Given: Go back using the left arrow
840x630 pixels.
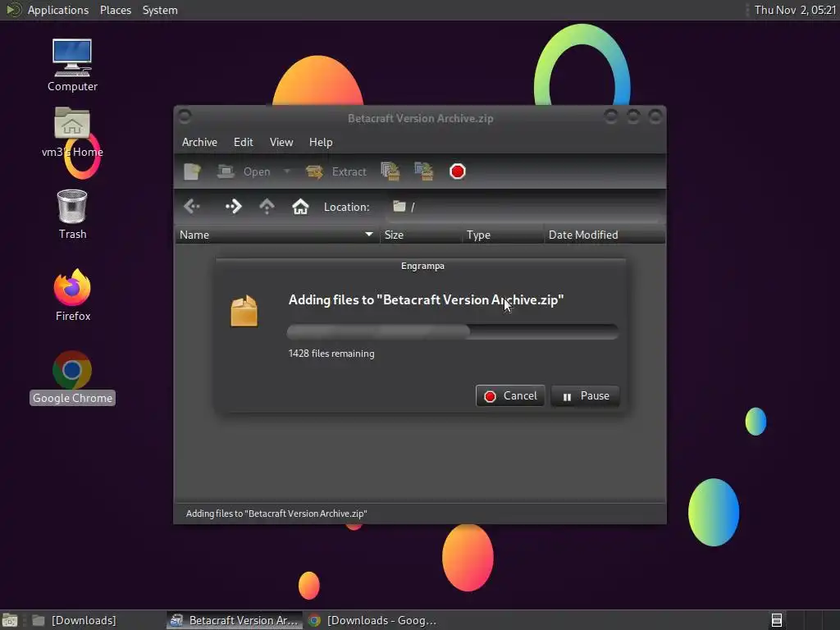Looking at the screenshot, I should [192, 206].
